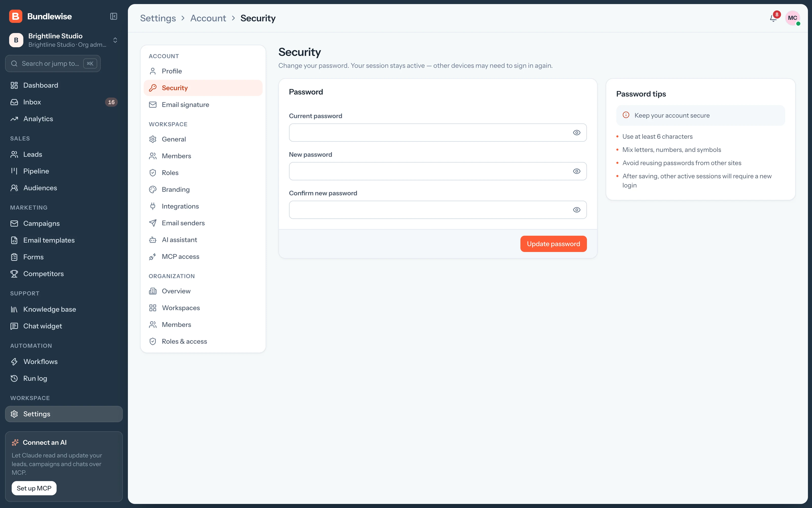Click the Competitors trophy icon
Viewport: 812px width, 508px height.
[14, 274]
